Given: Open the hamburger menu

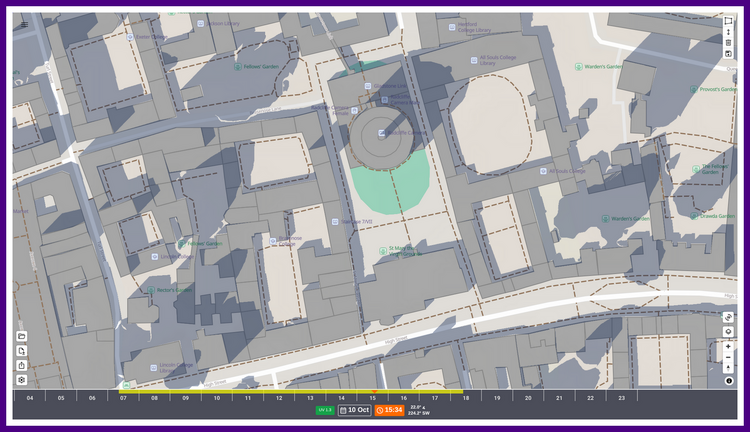Looking at the screenshot, I should [x=24, y=24].
